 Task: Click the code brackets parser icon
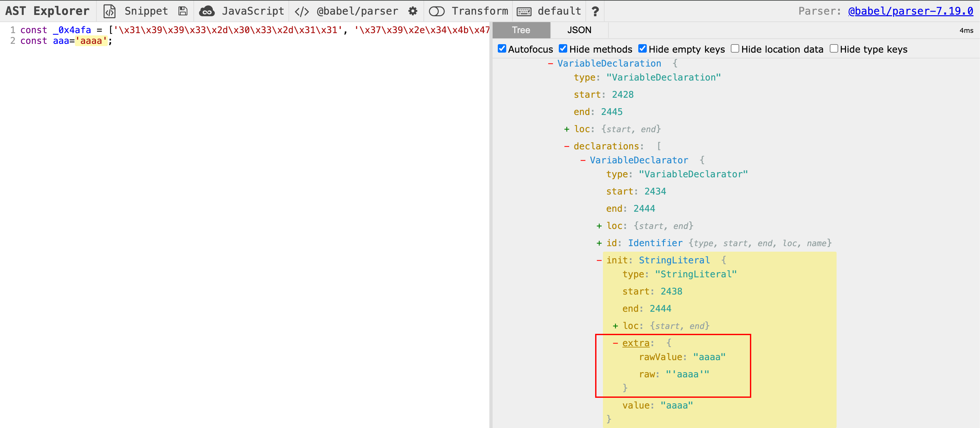pyautogui.click(x=302, y=11)
